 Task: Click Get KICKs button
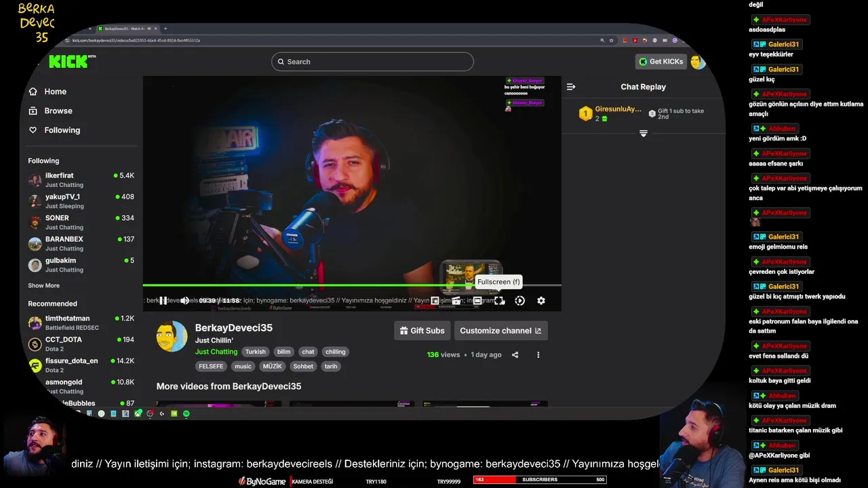tap(661, 62)
